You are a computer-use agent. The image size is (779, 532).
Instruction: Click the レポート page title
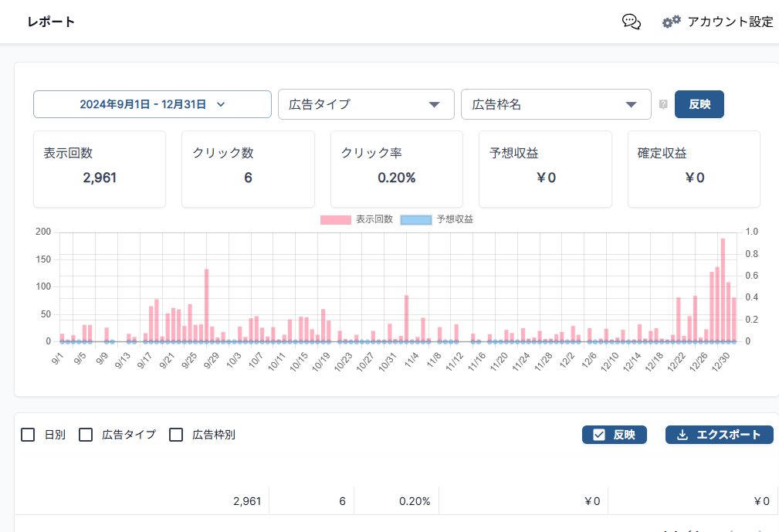pos(51,22)
